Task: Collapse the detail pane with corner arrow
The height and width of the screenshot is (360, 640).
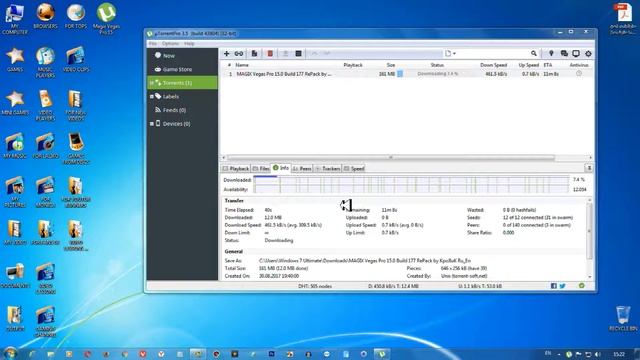Action: pyautogui.click(x=589, y=168)
